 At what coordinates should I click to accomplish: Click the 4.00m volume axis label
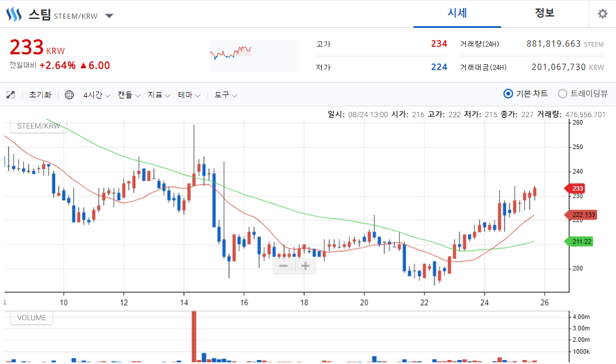pos(581,317)
